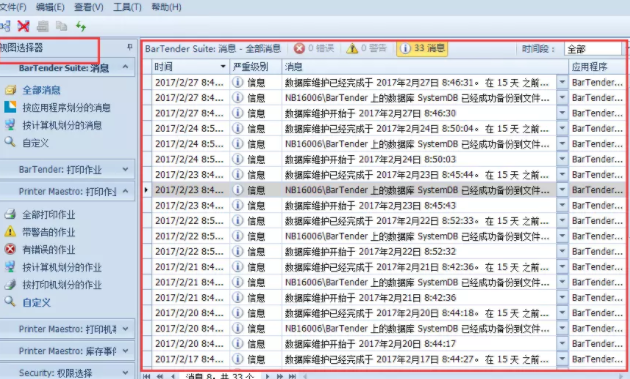The image size is (630, 379).
Task: Select 全部打印作业 view
Action: coord(49,215)
